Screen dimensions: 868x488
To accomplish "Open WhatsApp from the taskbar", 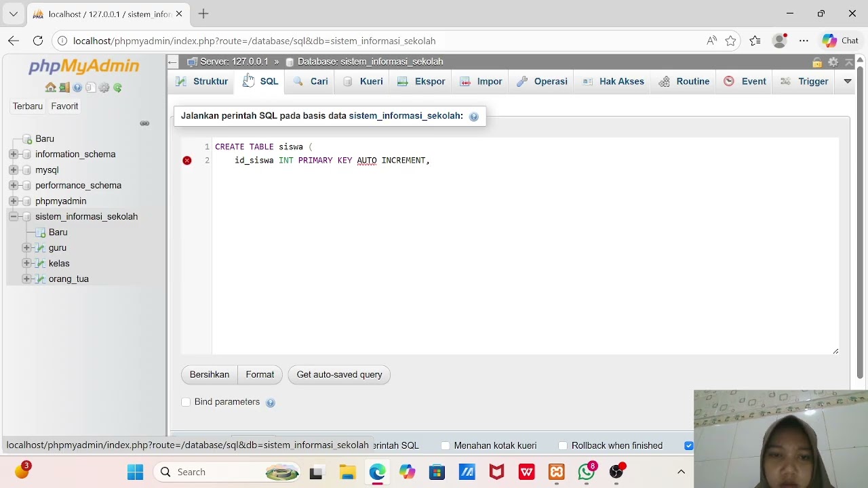I will (x=587, y=472).
